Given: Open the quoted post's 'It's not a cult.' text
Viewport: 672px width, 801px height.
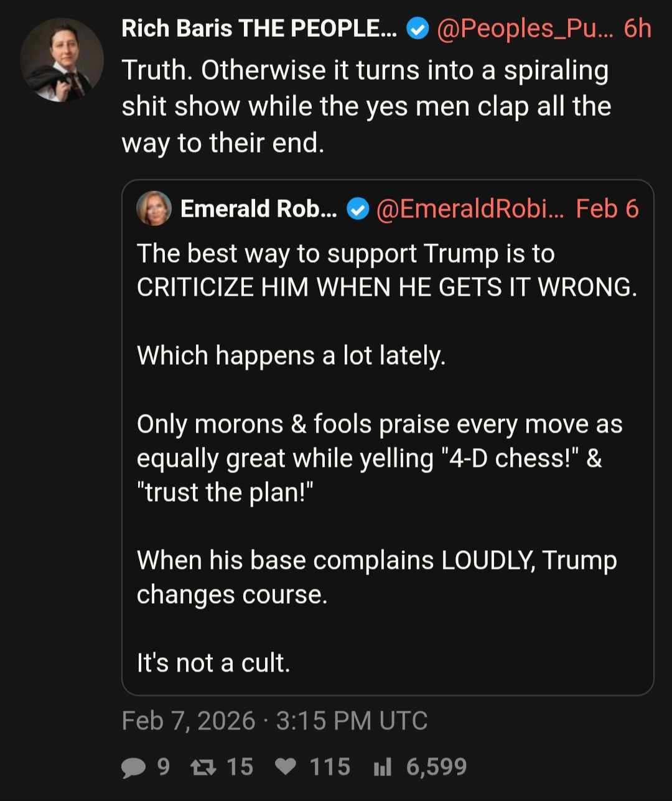Looking at the screenshot, I should point(213,663).
